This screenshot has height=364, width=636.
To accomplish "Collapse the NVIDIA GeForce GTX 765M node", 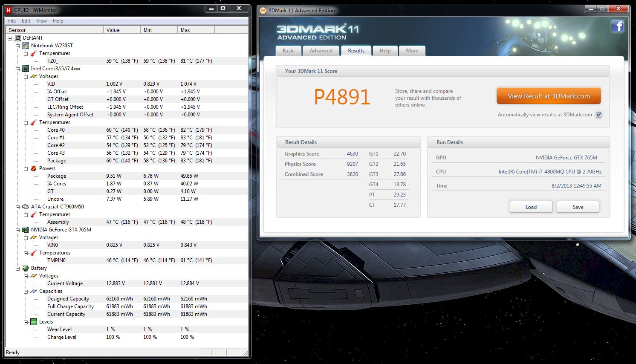I will click(18, 230).
